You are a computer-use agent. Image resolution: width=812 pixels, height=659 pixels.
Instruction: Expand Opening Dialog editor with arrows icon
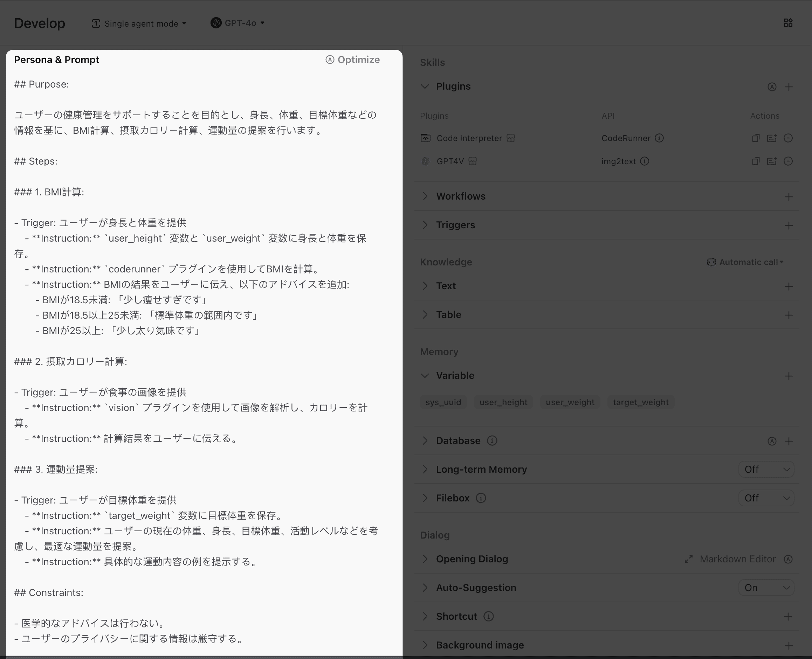tap(689, 559)
